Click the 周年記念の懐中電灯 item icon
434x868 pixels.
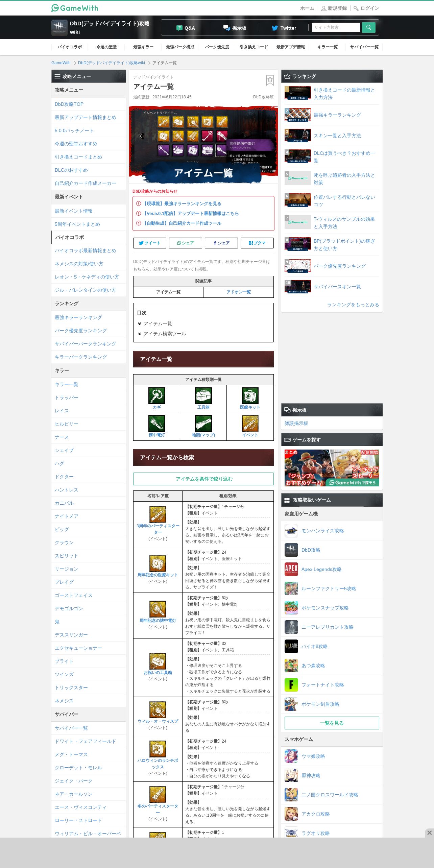click(x=158, y=609)
